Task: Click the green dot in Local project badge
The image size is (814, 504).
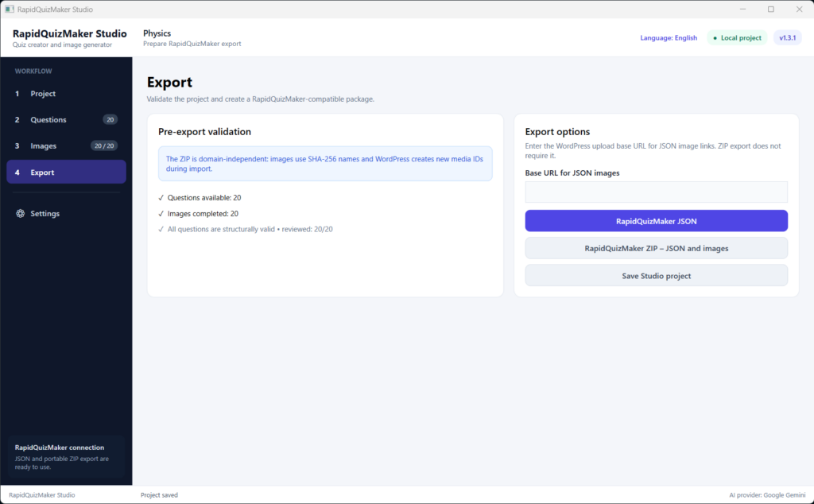Action: [715, 38]
